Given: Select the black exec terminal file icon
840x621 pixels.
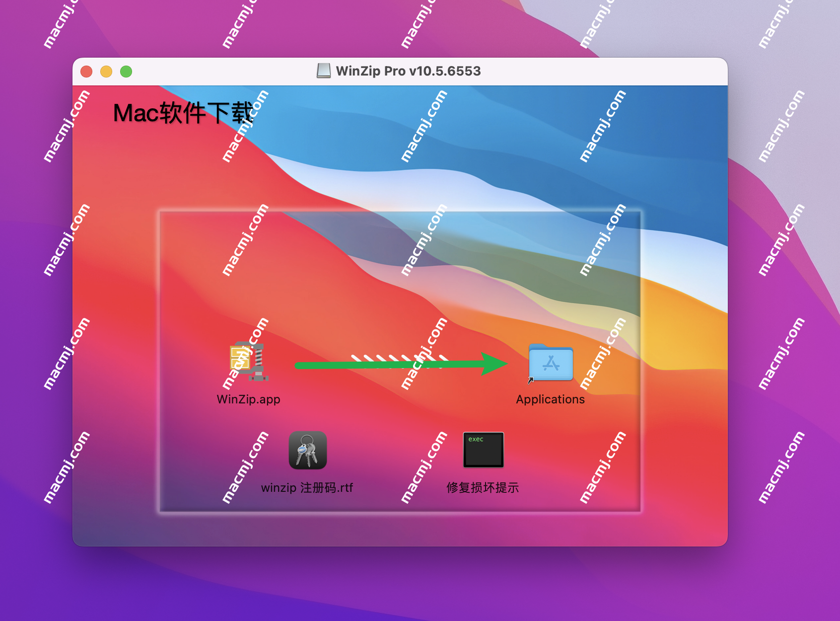Looking at the screenshot, I should [x=483, y=450].
